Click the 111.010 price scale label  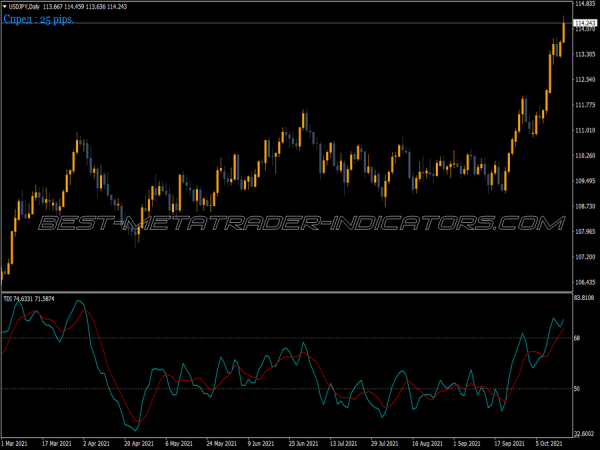pos(585,131)
